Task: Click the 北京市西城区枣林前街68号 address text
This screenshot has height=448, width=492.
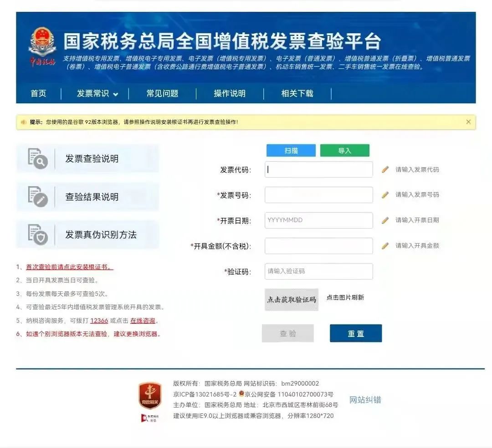Action: pyautogui.click(x=300, y=405)
